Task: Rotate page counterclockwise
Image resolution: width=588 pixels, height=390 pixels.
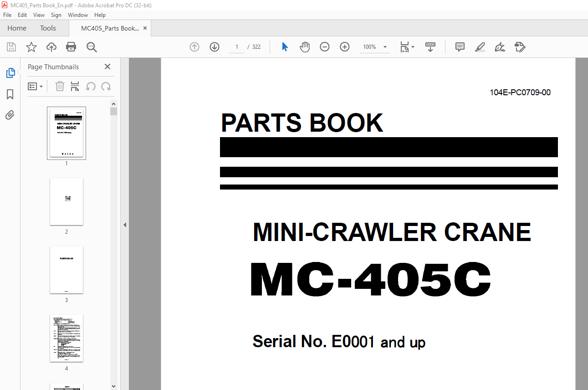Action: tap(91, 86)
